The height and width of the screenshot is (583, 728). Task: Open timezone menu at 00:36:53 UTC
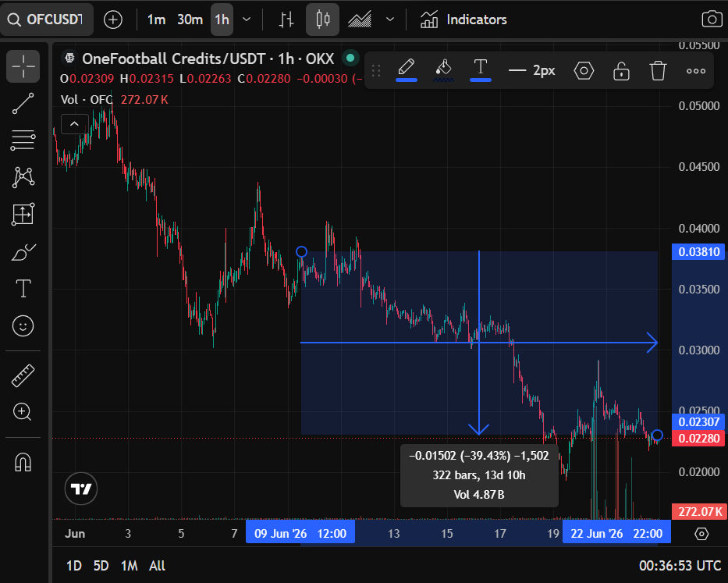(x=680, y=566)
